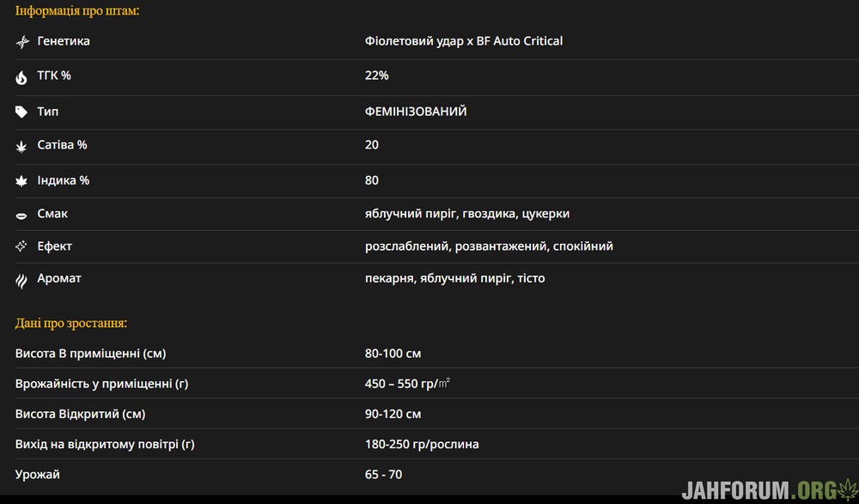This screenshot has width=859, height=504.
Task: Click the flame icon next to ТГК %
Action: coord(21,77)
